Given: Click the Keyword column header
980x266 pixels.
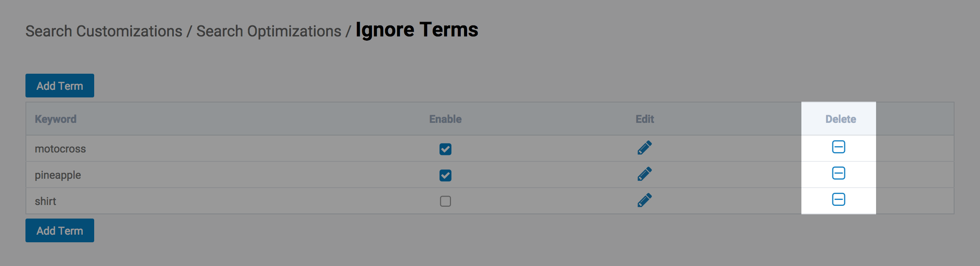Looking at the screenshot, I should click(56, 119).
